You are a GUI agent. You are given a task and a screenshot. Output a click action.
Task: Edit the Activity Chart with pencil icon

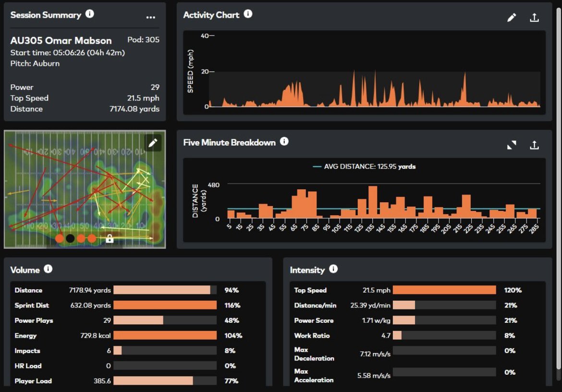[512, 17]
